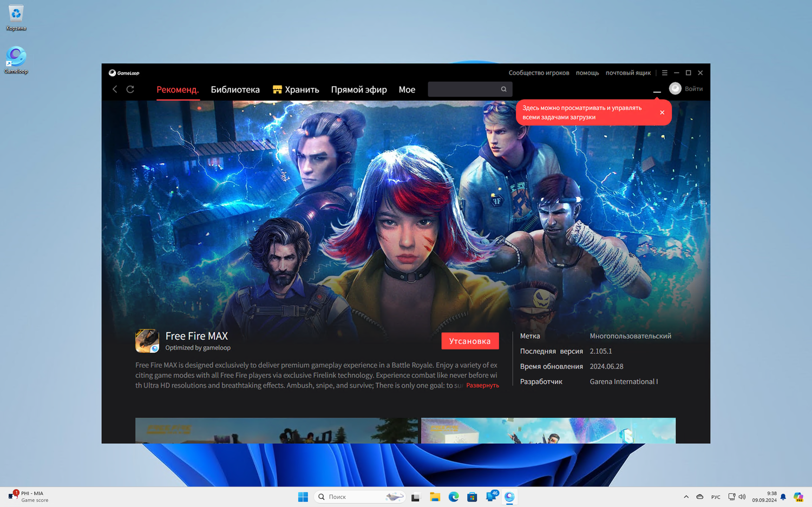Click the Windows taskbar Поиск search box
This screenshot has height=507, width=812.
pos(359,497)
